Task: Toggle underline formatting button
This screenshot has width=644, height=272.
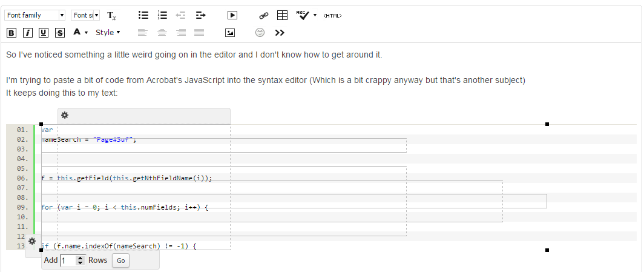Action: pos(44,33)
